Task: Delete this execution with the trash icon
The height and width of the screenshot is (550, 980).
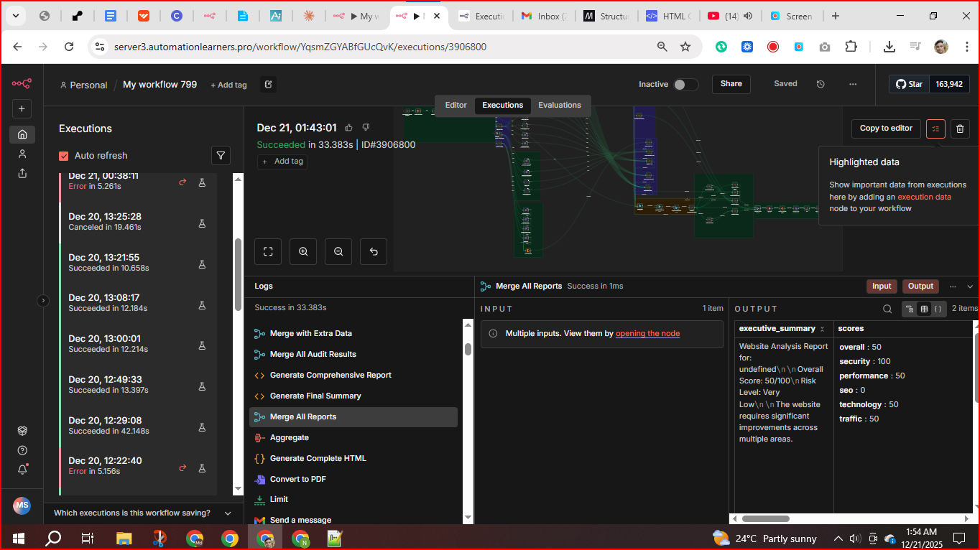Action: [960, 129]
